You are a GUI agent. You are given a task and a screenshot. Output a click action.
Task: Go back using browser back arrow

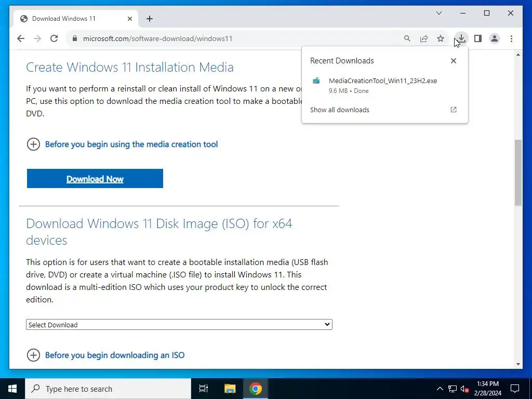(21, 38)
